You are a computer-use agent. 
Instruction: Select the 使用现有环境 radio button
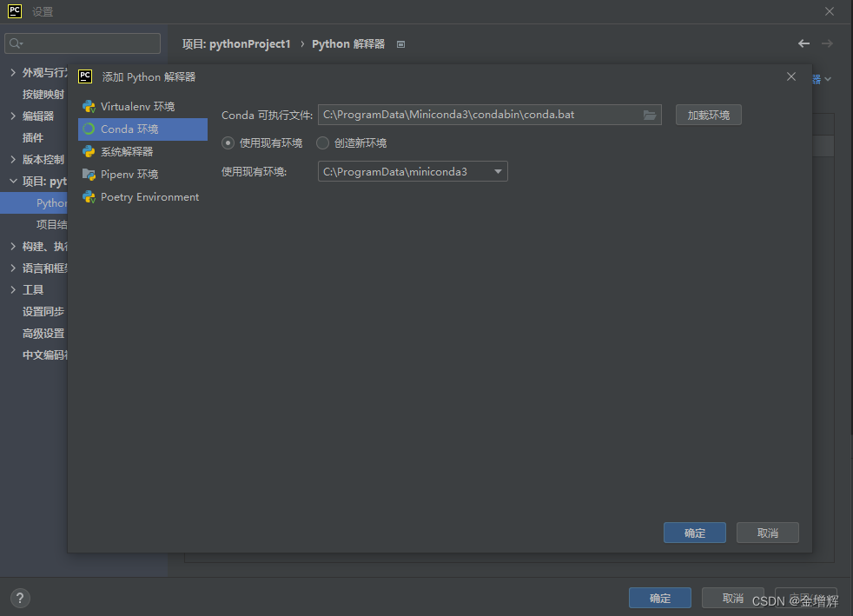click(228, 143)
